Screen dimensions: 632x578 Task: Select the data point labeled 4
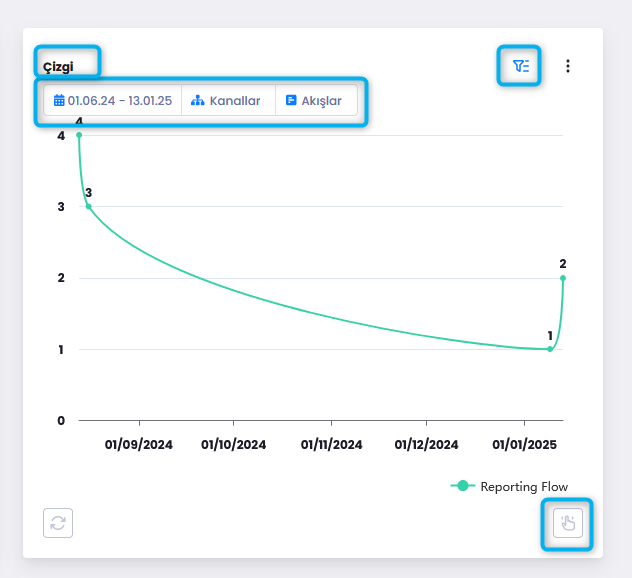[x=79, y=135]
